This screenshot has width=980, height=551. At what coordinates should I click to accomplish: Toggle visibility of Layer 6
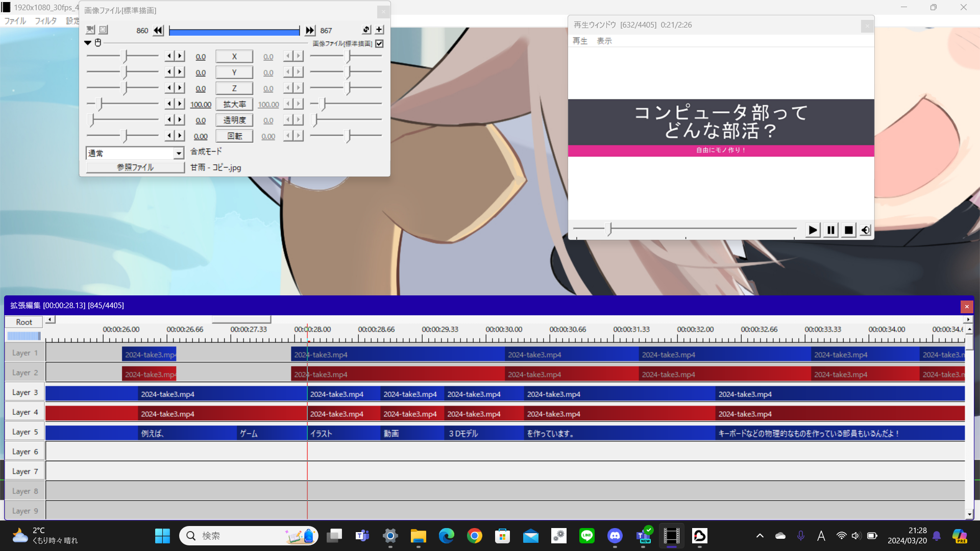point(25,452)
